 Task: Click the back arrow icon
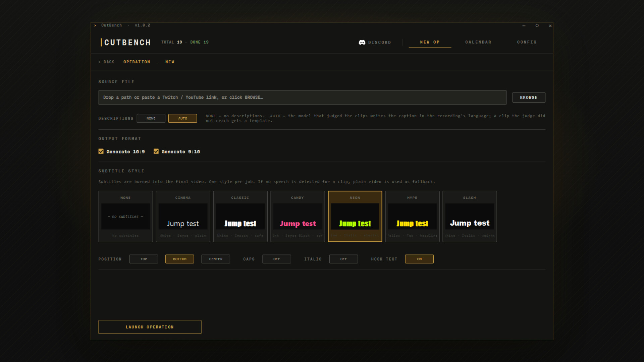100,62
